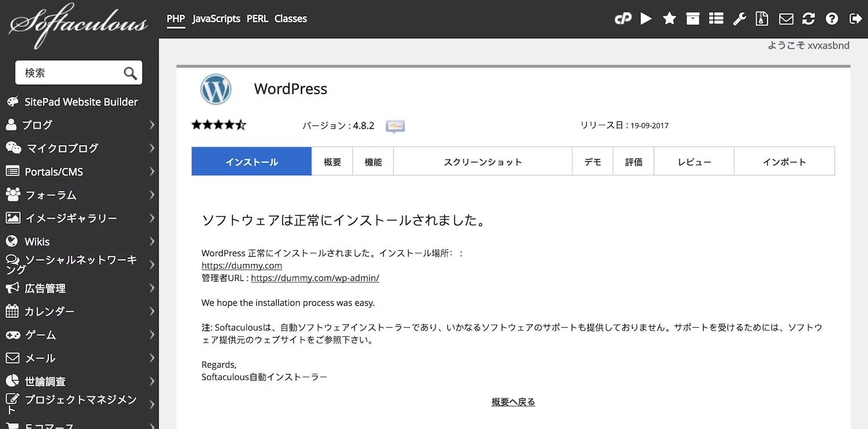Switch to the 機能 tab

pos(373,161)
